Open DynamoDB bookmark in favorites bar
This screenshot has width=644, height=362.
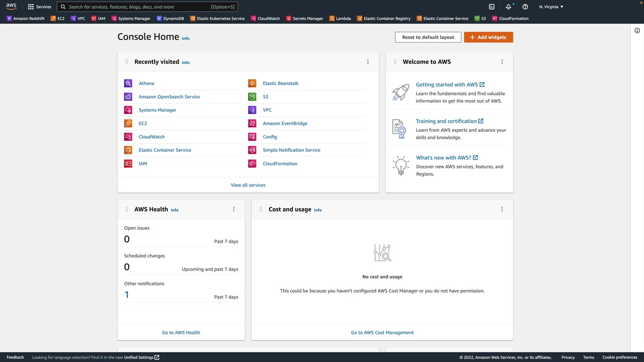171,19
